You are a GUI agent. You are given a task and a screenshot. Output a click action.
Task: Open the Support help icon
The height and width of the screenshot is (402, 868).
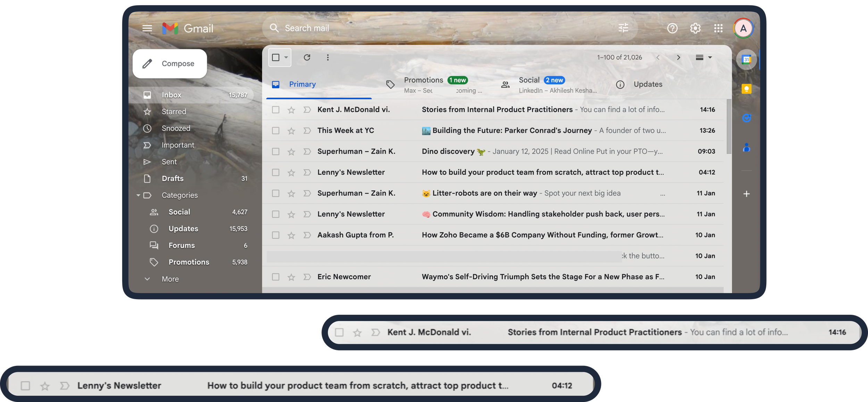point(672,28)
